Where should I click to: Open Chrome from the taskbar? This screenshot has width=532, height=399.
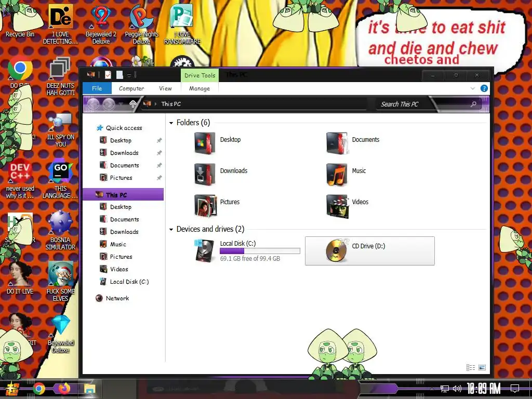(39, 389)
